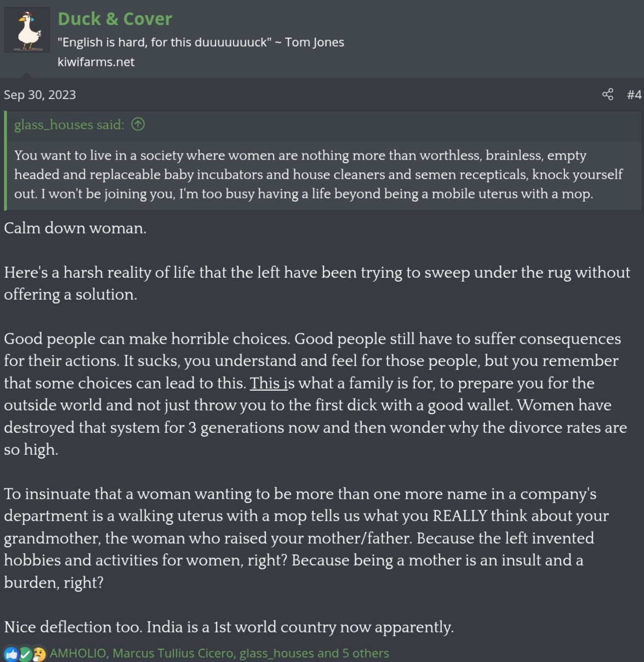Screen dimensions: 644x662
Task: Follow the underlined 'This is' link
Action: click(269, 383)
